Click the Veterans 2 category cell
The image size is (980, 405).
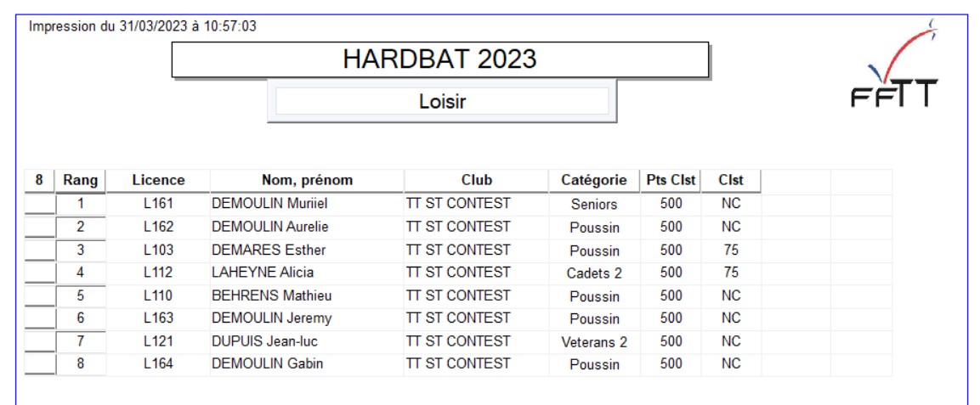pos(594,343)
